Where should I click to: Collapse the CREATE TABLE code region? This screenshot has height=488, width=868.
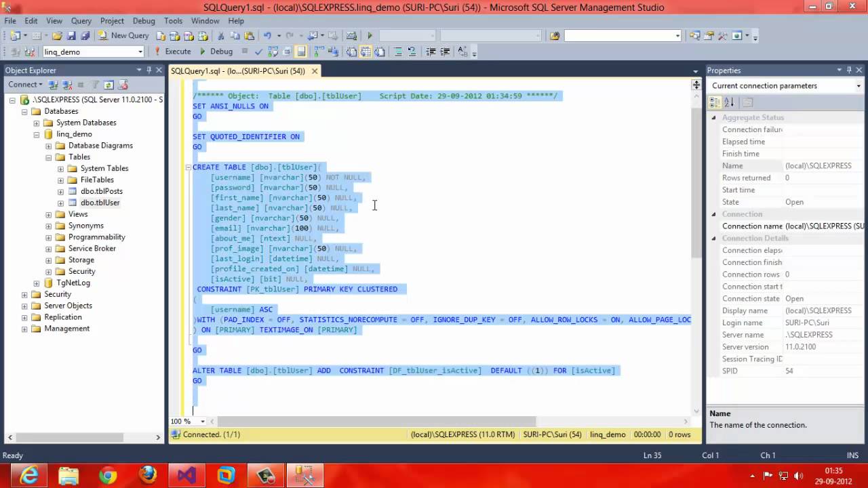(188, 167)
